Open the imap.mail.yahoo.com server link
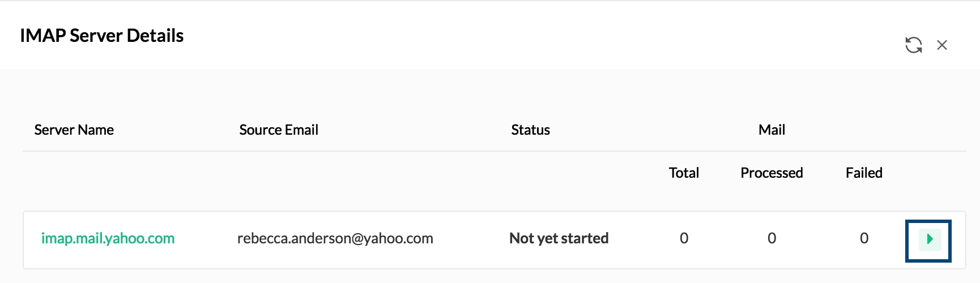This screenshot has height=283, width=980. [x=108, y=238]
